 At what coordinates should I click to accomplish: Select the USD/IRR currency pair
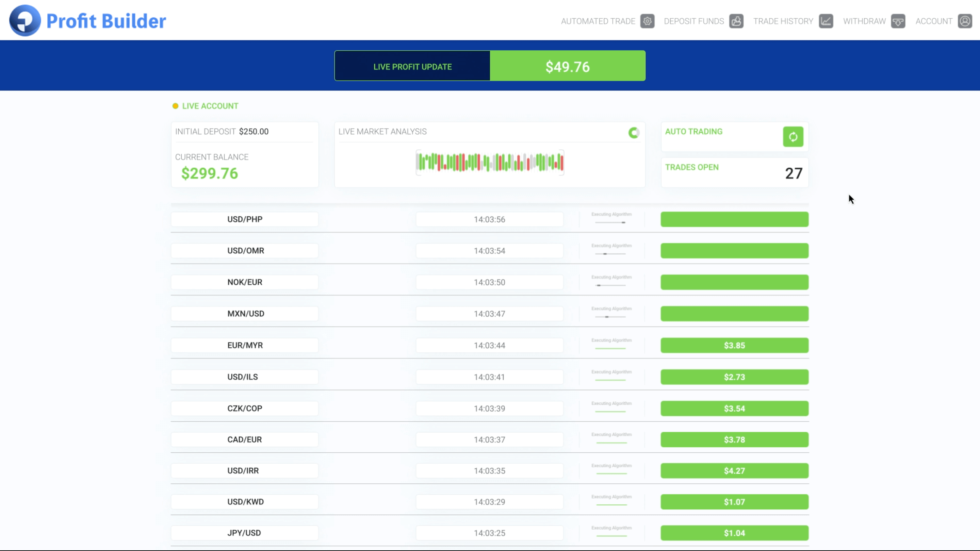coord(245,471)
